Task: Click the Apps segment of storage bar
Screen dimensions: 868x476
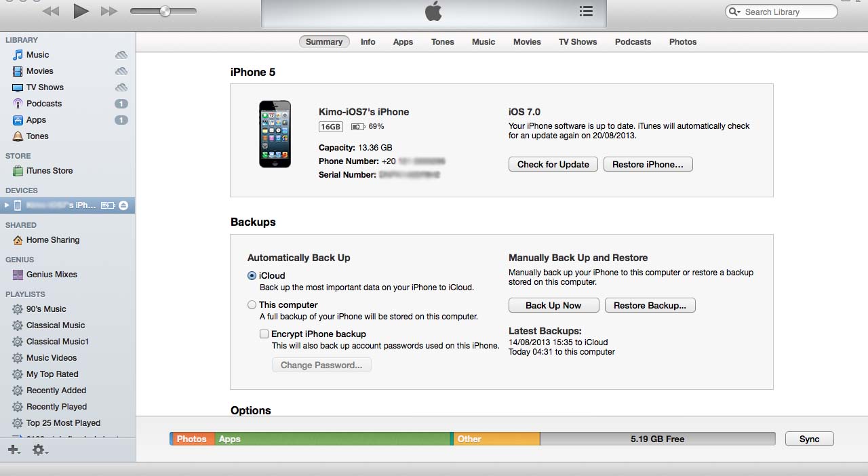Action: [x=332, y=439]
